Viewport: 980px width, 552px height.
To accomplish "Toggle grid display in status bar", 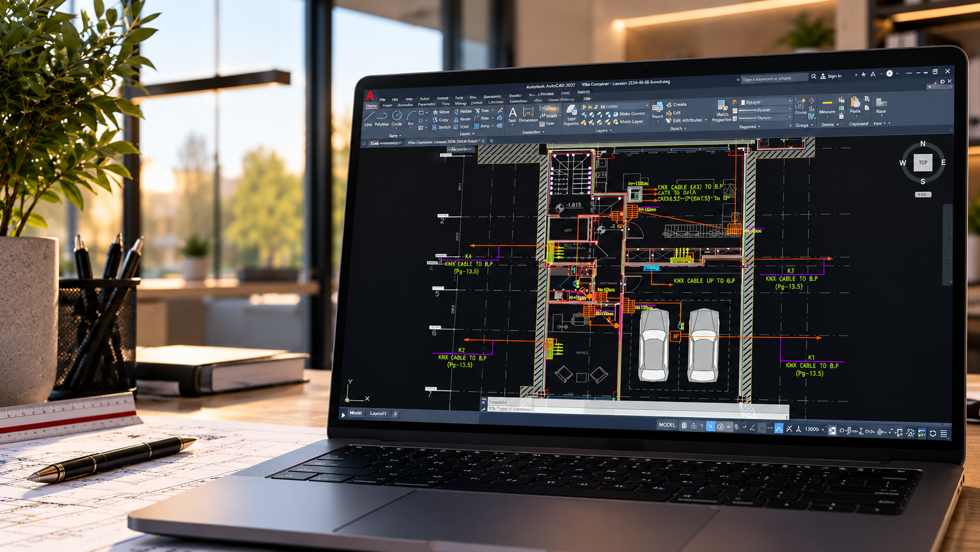I will (684, 426).
